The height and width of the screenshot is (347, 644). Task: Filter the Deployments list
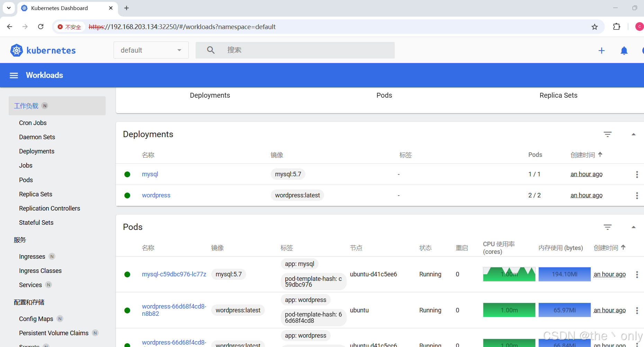coord(608,134)
